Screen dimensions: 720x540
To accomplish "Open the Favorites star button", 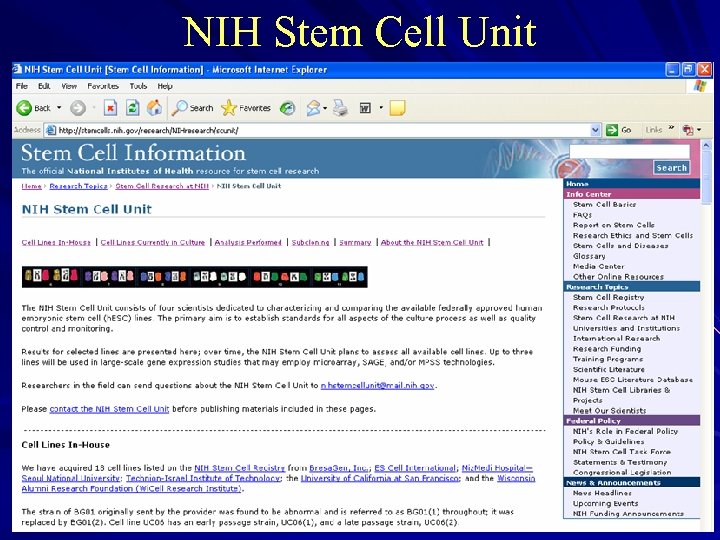I will [246, 108].
